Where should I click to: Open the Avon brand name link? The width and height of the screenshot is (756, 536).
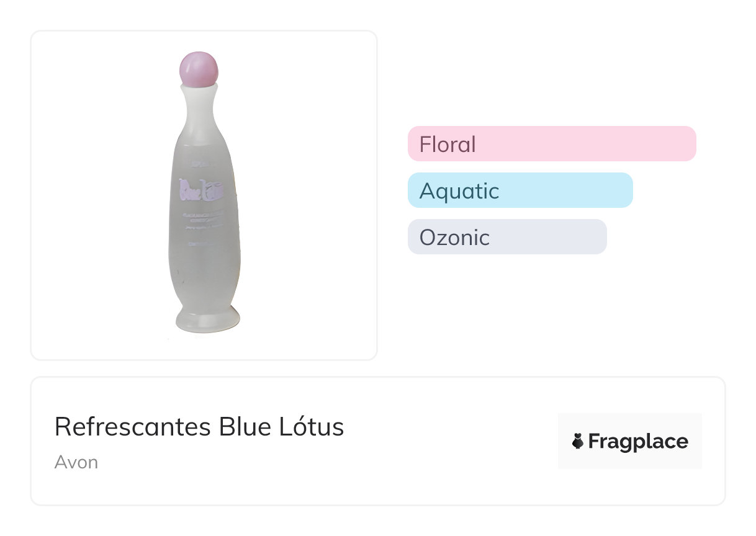click(x=76, y=462)
